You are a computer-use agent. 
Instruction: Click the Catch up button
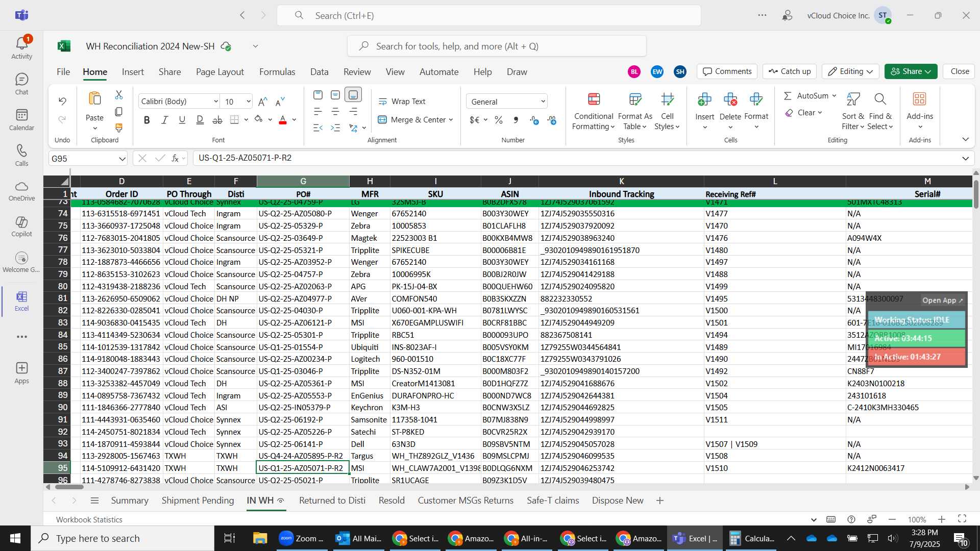tap(790, 71)
